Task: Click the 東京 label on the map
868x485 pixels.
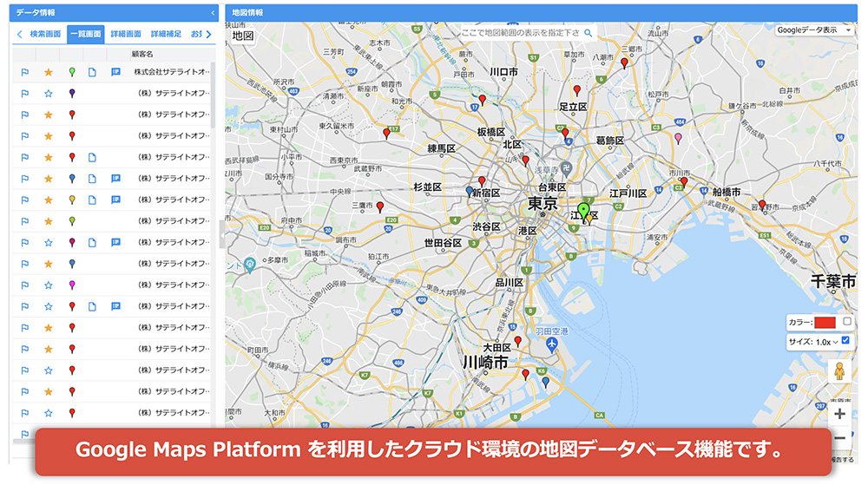Action: 542,204
